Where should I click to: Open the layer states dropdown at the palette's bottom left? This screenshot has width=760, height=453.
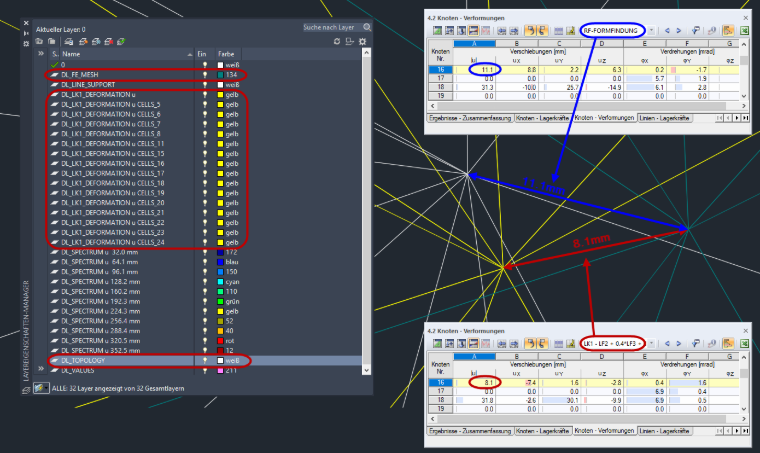pos(41,388)
